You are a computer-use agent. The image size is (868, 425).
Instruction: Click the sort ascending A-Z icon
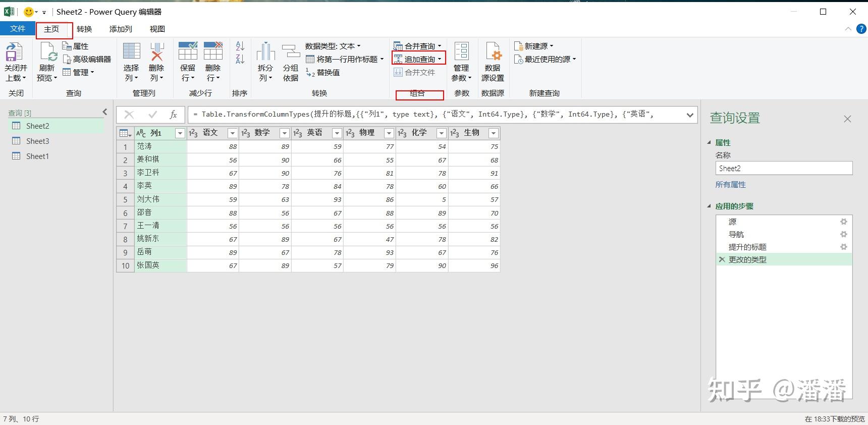click(240, 46)
